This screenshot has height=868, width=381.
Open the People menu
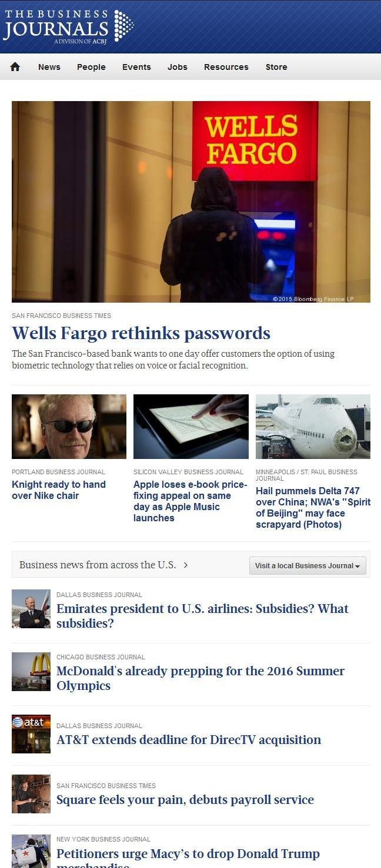click(91, 67)
